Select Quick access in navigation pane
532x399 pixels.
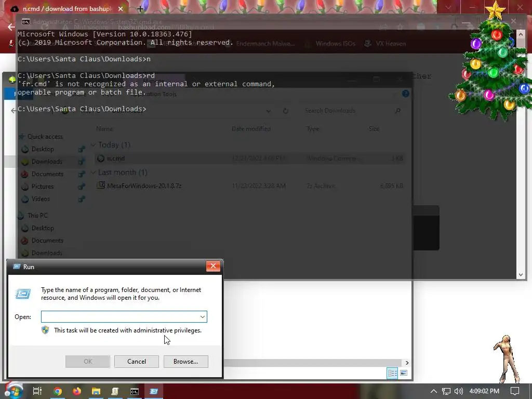(x=45, y=137)
